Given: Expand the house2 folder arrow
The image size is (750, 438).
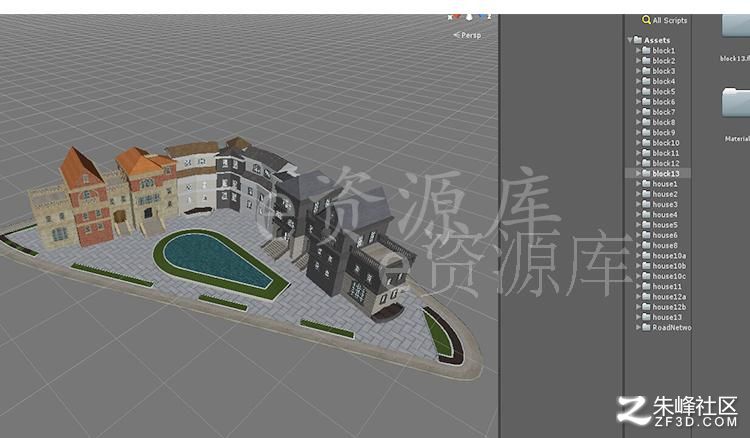Looking at the screenshot, I should [638, 194].
